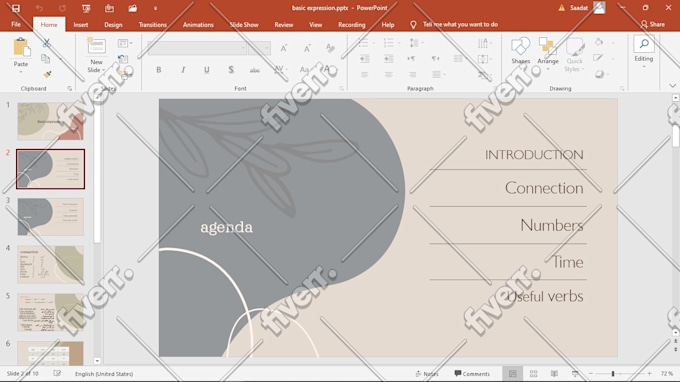Open Quick Styles gallery
This screenshot has height=382, width=680.
click(574, 55)
